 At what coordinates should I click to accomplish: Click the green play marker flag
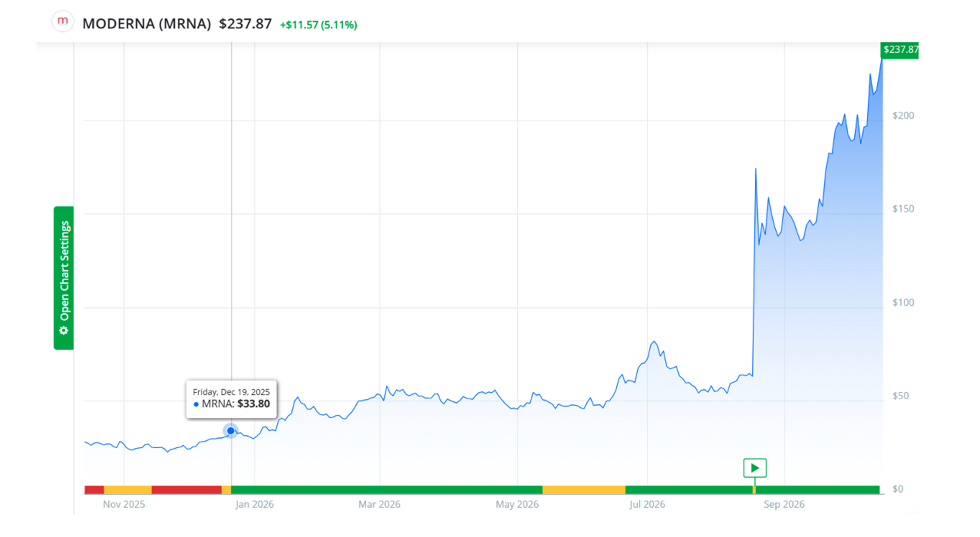pyautogui.click(x=754, y=468)
